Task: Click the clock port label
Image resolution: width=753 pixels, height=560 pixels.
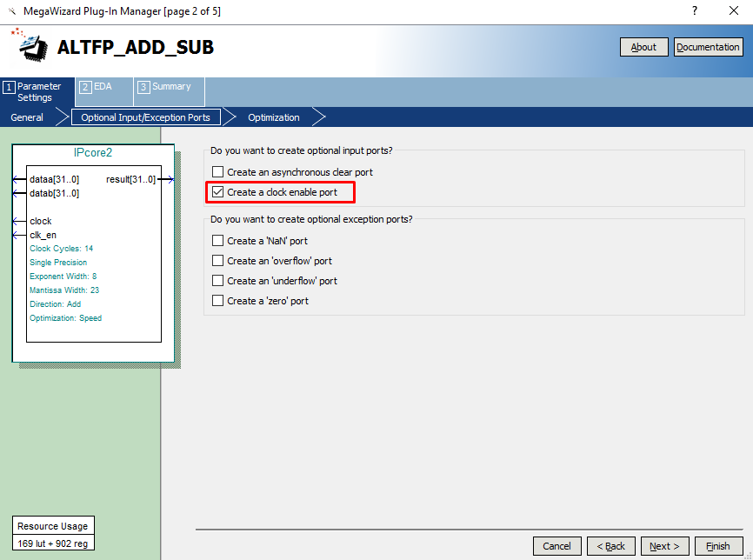Action: tap(40, 221)
